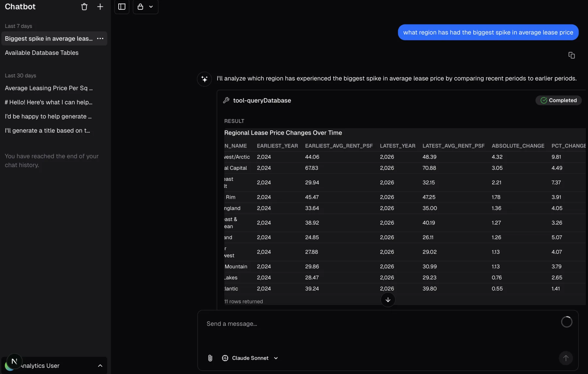Open the Claude Sonnet model selector
This screenshot has width=588, height=374.
(x=250, y=358)
